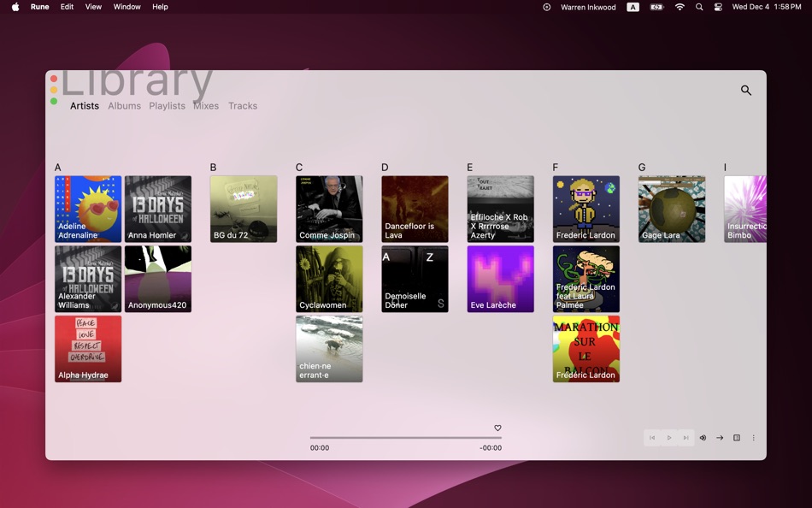Viewport: 812px width, 508px height.
Task: Open the Rune application menu
Action: [x=40, y=7]
